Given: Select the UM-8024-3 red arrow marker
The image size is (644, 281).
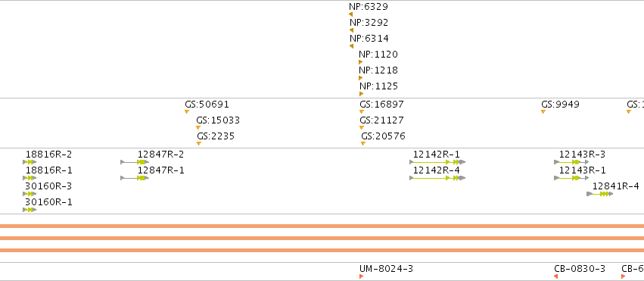Looking at the screenshot, I should point(362,276).
